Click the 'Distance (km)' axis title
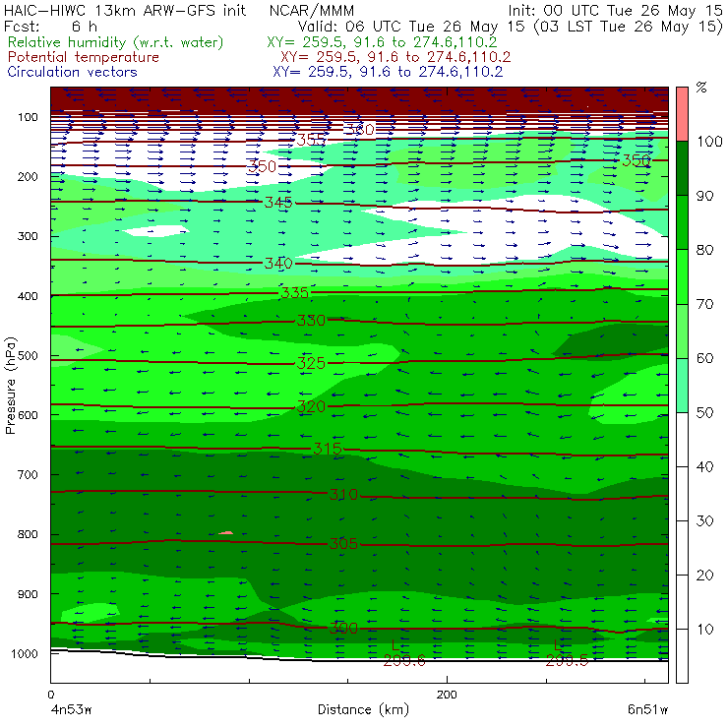 [363, 710]
